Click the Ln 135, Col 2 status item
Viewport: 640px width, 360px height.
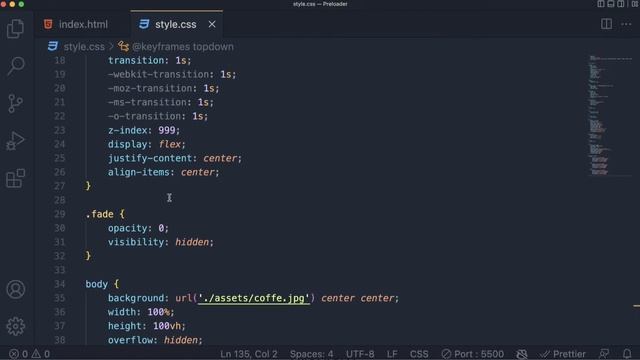(x=249, y=354)
